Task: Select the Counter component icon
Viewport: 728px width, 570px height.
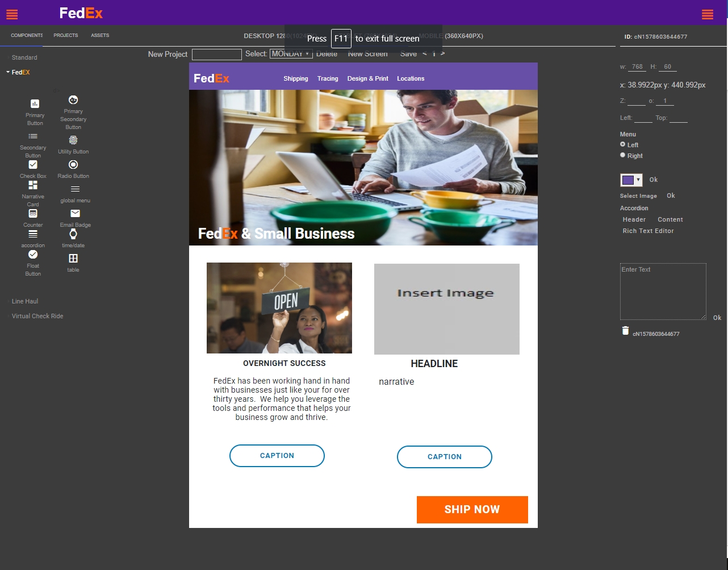Action: click(x=33, y=214)
